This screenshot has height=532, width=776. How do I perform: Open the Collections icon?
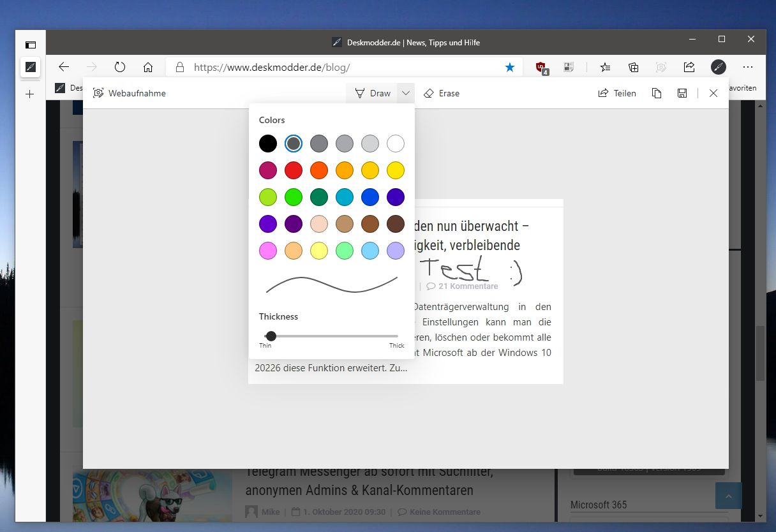click(x=633, y=67)
